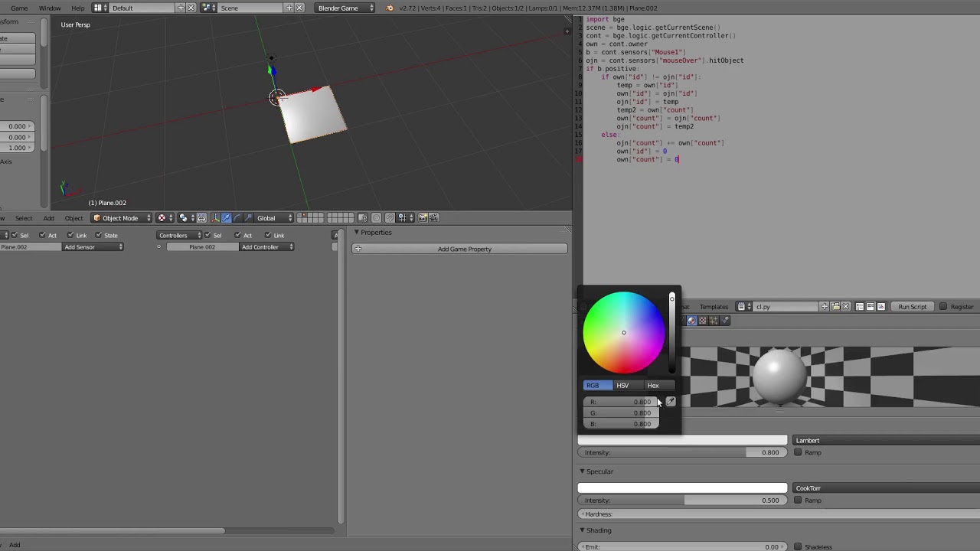The width and height of the screenshot is (980, 551).
Task: Toggle line numbers icon in text editor
Action: (860, 307)
